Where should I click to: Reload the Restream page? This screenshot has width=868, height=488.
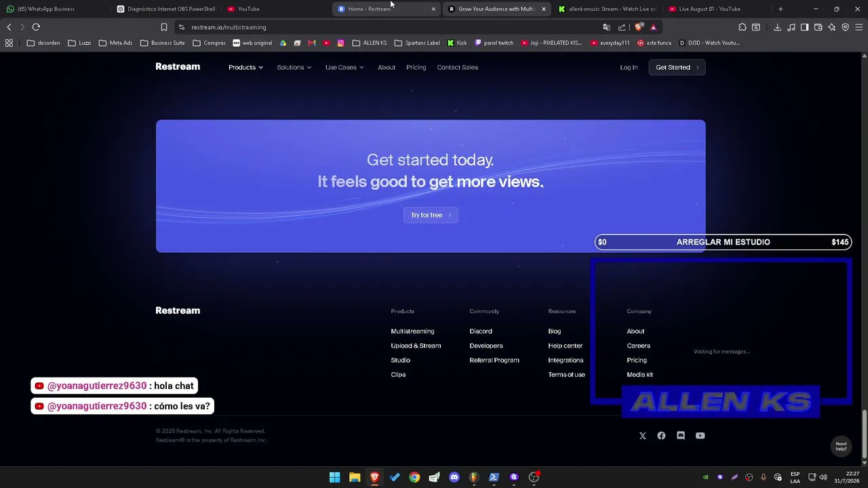[36, 27]
